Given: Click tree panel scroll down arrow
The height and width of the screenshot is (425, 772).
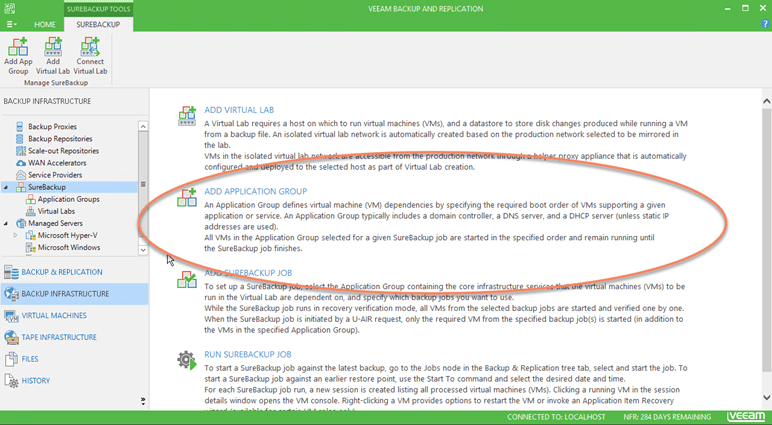Looking at the screenshot, I should pyautogui.click(x=143, y=250).
